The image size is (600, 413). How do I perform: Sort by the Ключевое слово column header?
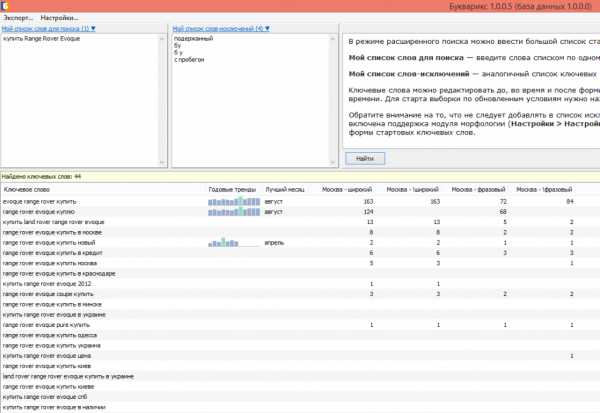pyautogui.click(x=26, y=189)
